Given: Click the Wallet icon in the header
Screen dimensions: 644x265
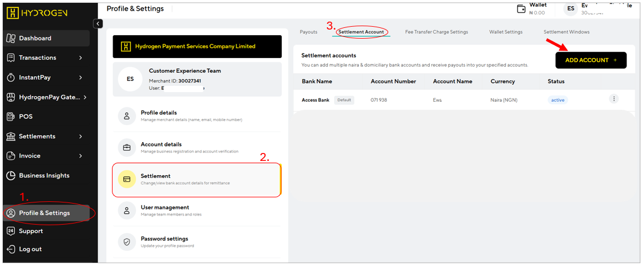Looking at the screenshot, I should [x=522, y=9].
